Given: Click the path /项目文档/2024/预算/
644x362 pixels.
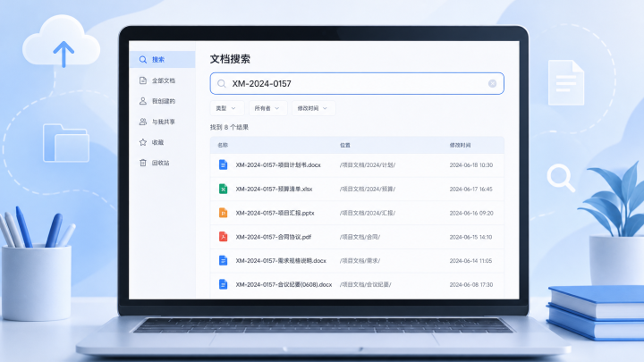Looking at the screenshot, I should (368, 189).
